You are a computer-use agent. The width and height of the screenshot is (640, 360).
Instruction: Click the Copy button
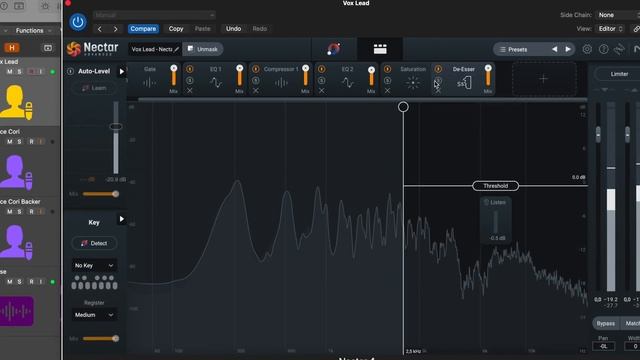pyautogui.click(x=176, y=29)
